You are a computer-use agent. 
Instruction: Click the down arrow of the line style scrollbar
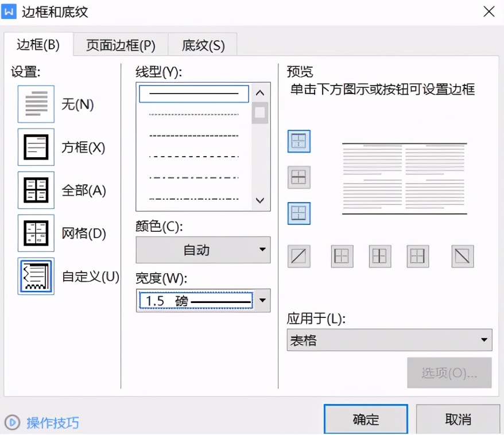coord(259,201)
